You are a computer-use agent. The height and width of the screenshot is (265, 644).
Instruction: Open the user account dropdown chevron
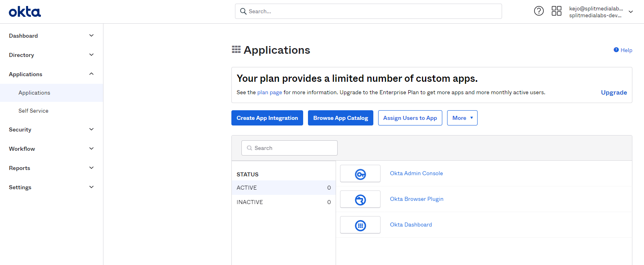point(631,12)
